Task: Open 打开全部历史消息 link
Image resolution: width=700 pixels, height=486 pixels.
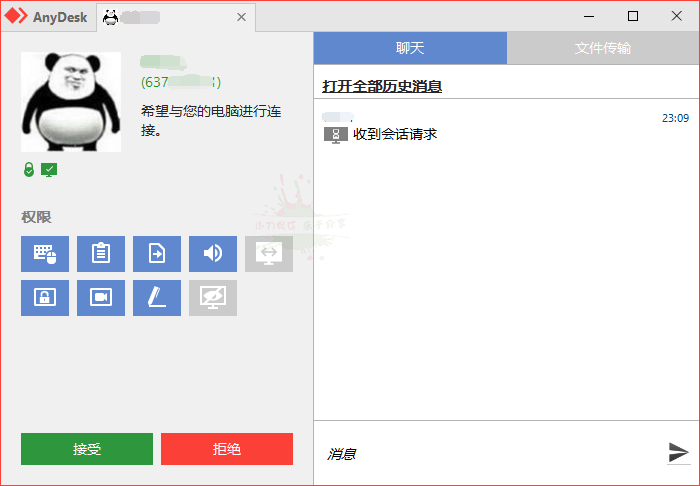Action: 382,86
